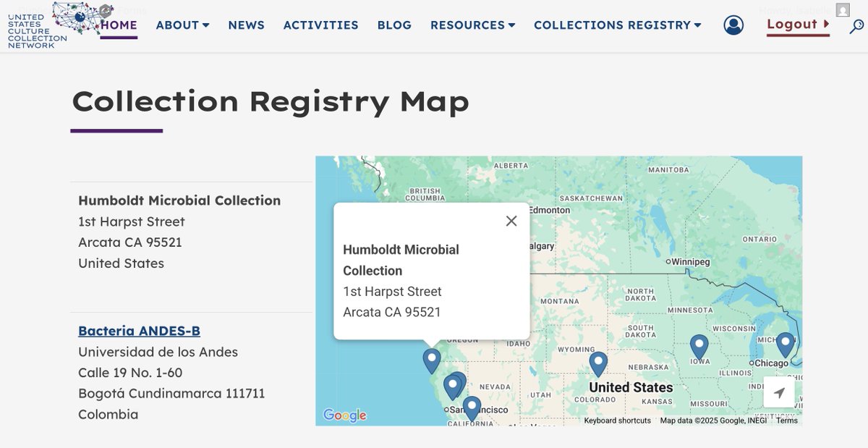Click 1st Harpst Street inside the map popup
The width and height of the screenshot is (868, 448).
pyautogui.click(x=392, y=292)
